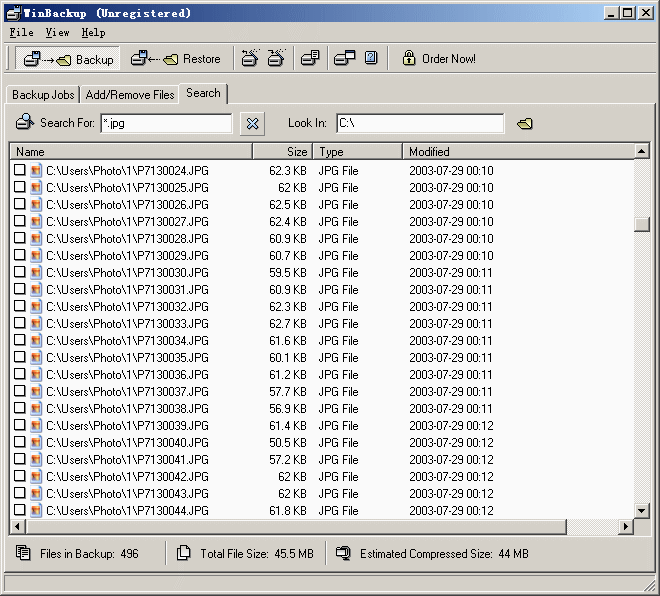Click the Order Now! padlock button
This screenshot has width=660, height=596.
pyautogui.click(x=439, y=58)
